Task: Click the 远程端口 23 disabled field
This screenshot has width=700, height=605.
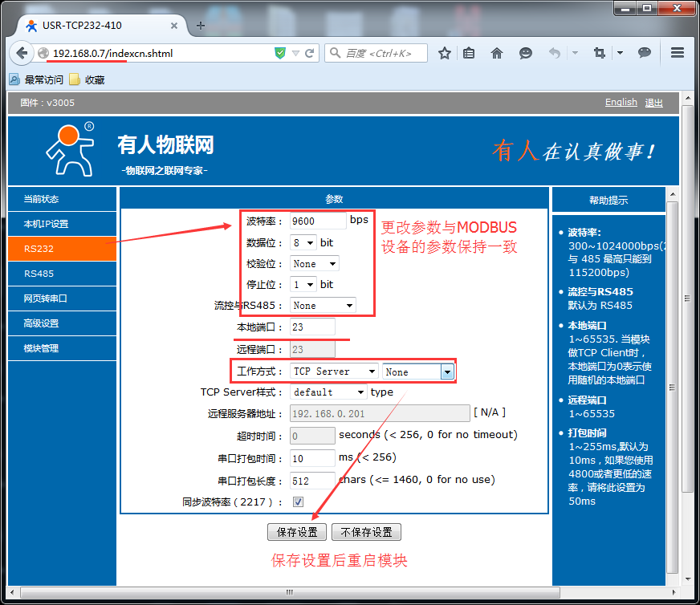Action: click(x=312, y=349)
